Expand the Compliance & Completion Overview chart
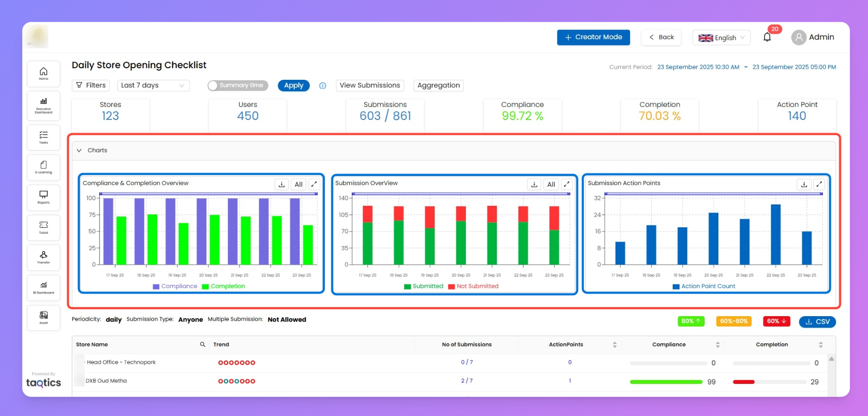Image resolution: width=868 pixels, height=416 pixels. pyautogui.click(x=314, y=184)
